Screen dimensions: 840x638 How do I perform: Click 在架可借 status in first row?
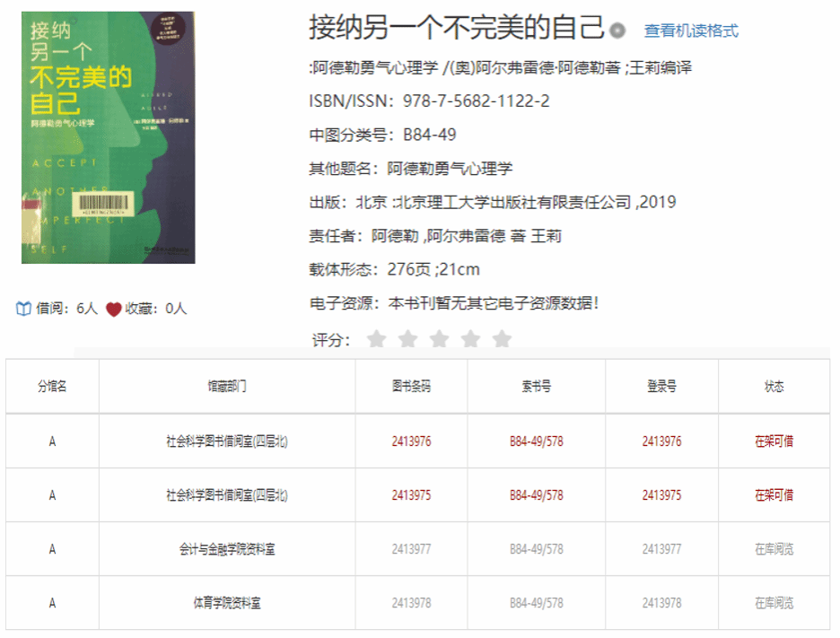[774, 441]
